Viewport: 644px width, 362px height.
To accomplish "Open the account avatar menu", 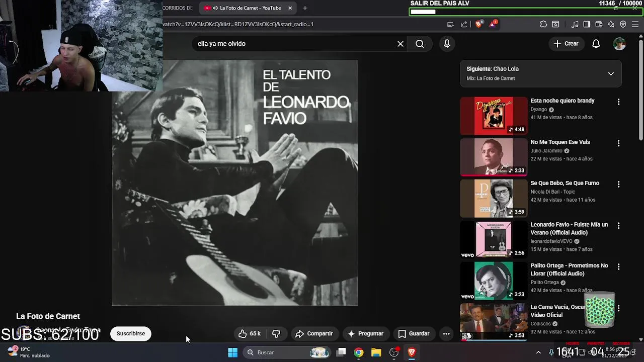I will click(x=619, y=44).
